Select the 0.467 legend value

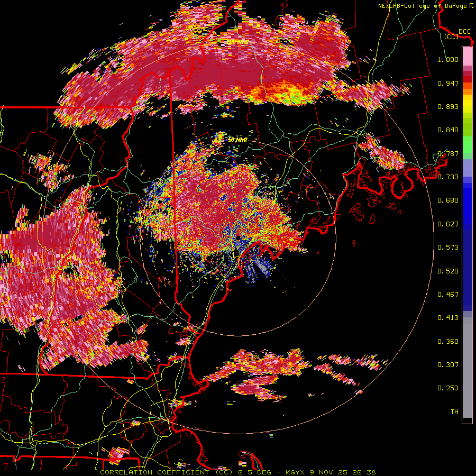point(448,295)
